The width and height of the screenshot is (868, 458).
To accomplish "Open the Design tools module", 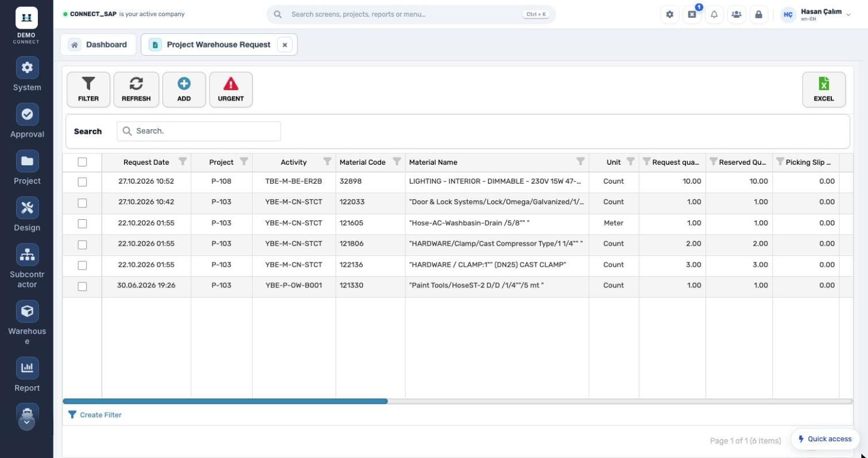I will [x=27, y=208].
